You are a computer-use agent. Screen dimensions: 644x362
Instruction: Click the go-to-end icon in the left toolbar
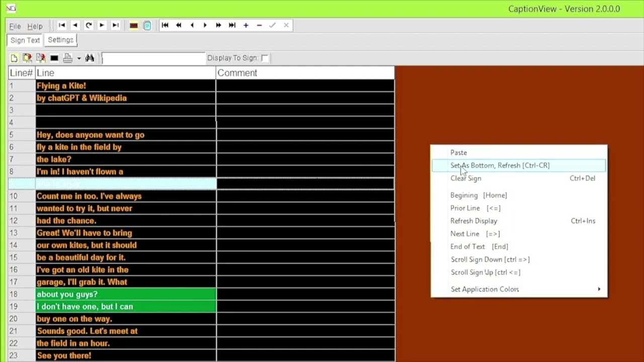(x=115, y=25)
